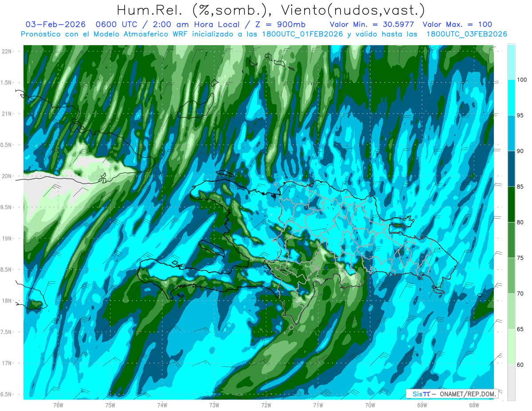Click the green legend swatch between 75 and 80
Image resolution: width=532 pixels, height=411 pixels.
pos(511,240)
